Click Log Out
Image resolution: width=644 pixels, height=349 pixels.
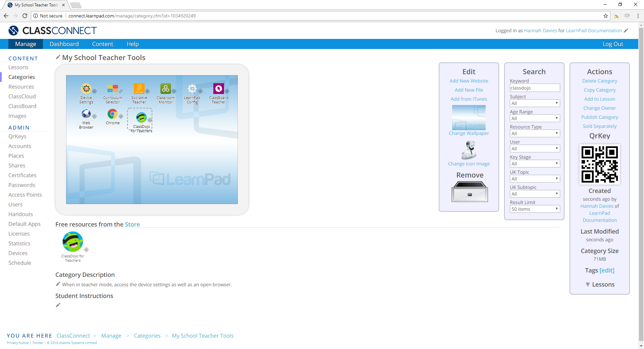pyautogui.click(x=612, y=44)
